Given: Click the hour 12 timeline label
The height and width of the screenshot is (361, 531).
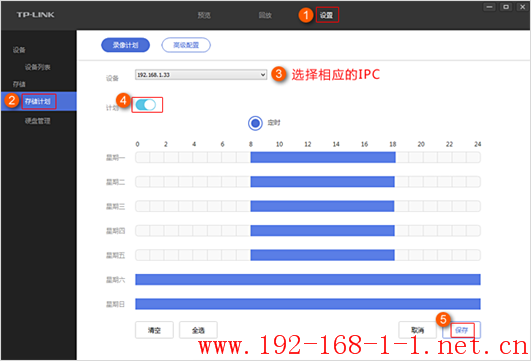Looking at the screenshot, I should tap(307, 144).
